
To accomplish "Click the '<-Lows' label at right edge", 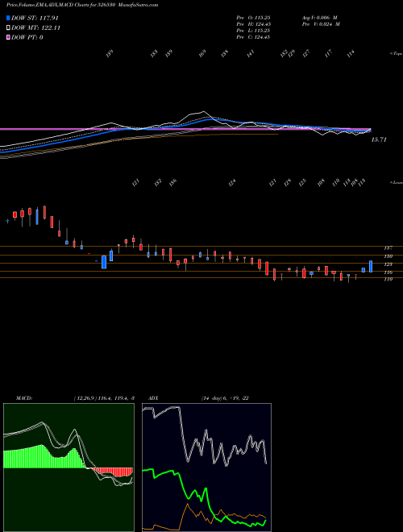I will 397,182.
